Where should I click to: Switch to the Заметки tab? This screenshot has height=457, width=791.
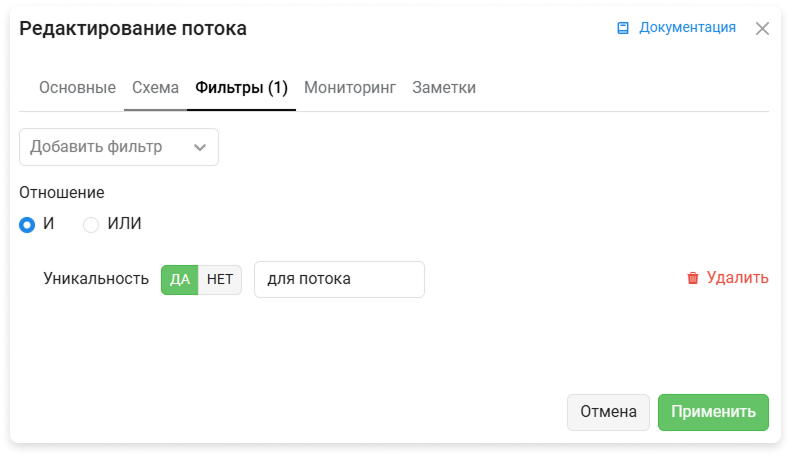[x=444, y=88]
